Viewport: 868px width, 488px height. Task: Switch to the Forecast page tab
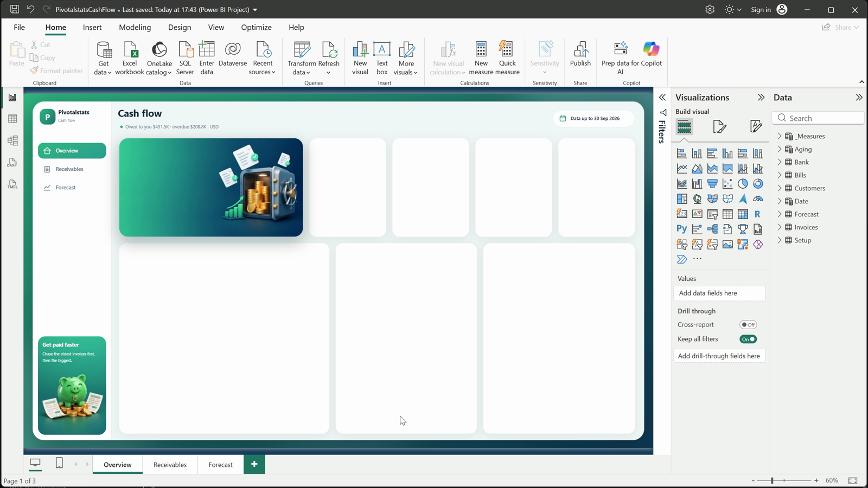coord(220,465)
